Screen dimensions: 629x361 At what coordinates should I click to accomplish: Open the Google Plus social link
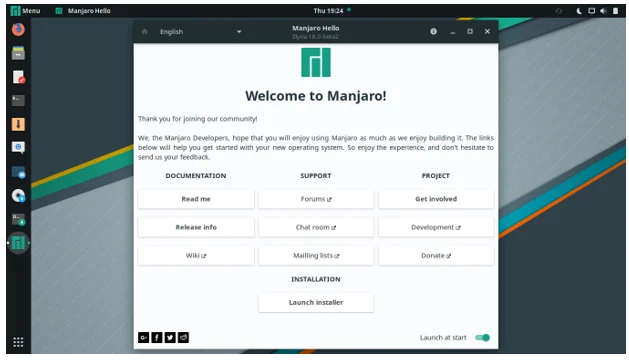(x=143, y=337)
